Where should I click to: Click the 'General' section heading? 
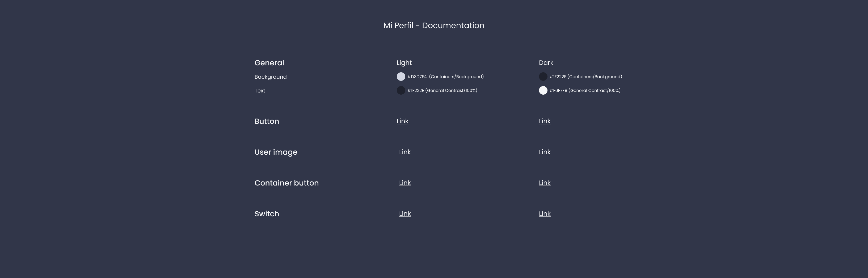[269, 63]
